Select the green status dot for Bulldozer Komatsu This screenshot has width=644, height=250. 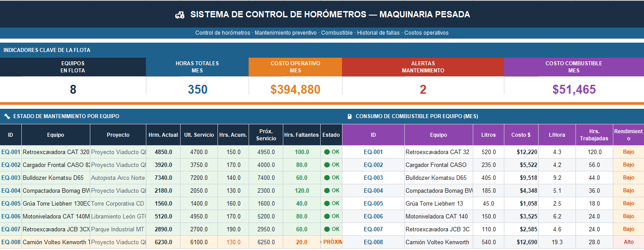point(327,178)
